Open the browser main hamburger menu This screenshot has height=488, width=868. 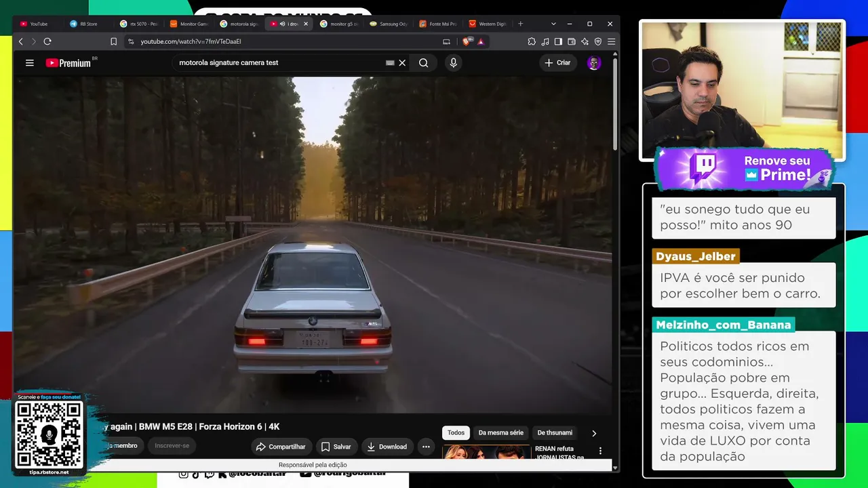coord(611,41)
